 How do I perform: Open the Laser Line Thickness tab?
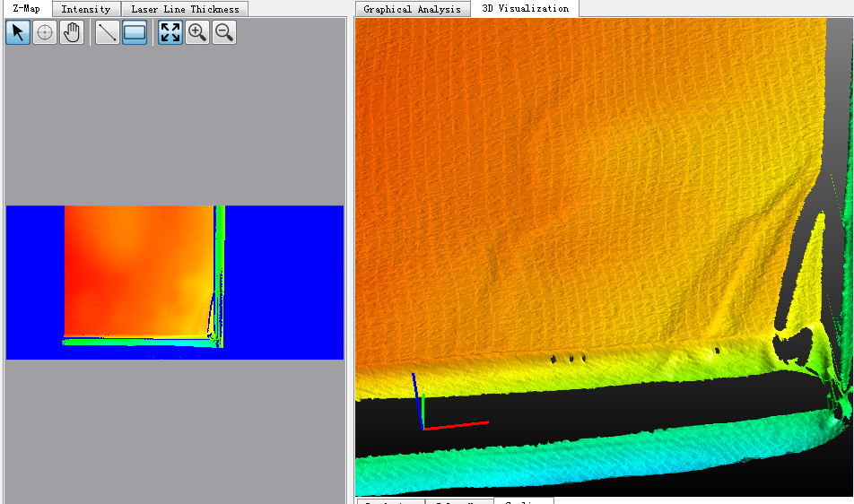(x=185, y=9)
